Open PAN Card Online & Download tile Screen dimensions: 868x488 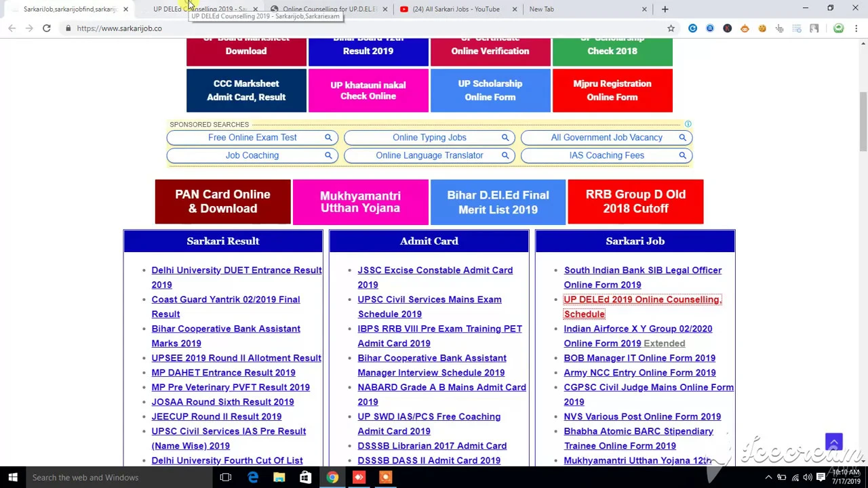(222, 201)
